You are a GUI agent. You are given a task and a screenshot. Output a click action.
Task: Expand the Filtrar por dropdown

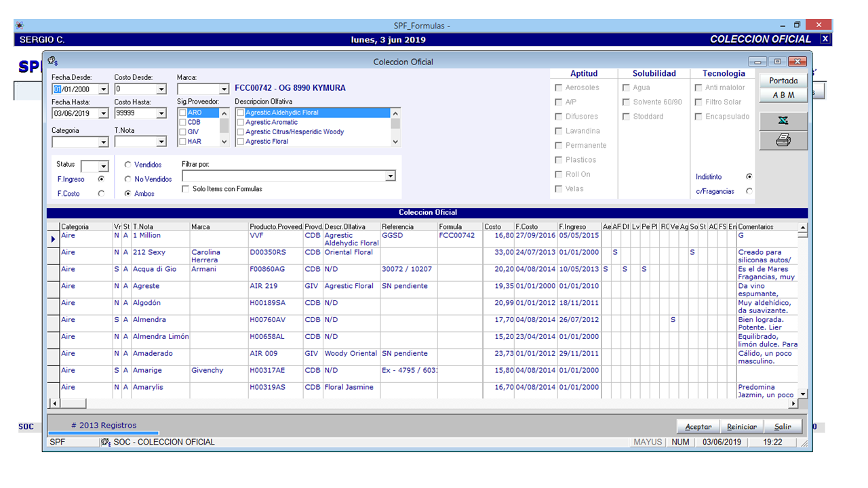point(390,176)
